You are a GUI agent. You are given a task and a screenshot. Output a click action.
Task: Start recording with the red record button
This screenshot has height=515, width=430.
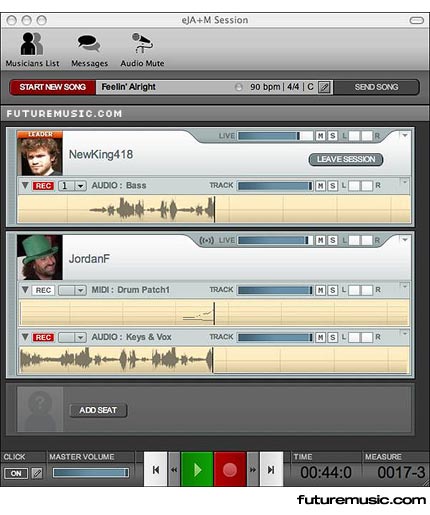230,470
